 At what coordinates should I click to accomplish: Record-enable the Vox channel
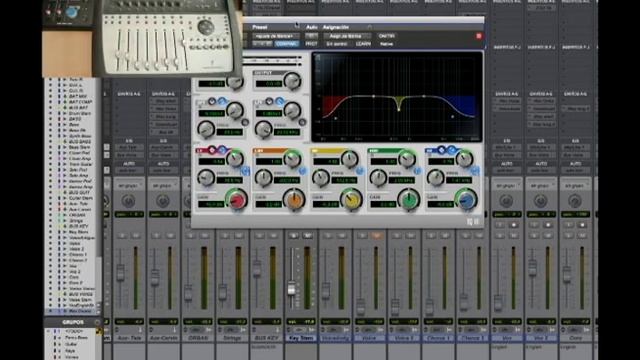pos(514,225)
